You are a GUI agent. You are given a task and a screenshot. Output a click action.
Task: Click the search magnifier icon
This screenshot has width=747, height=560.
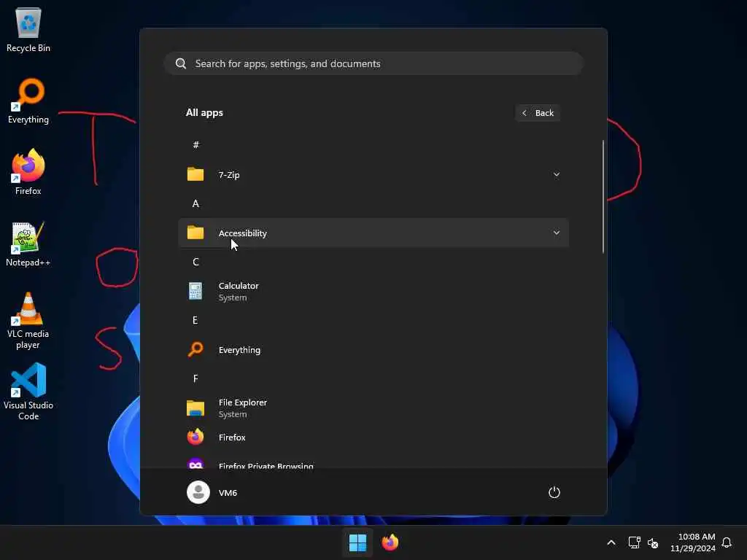coord(181,64)
